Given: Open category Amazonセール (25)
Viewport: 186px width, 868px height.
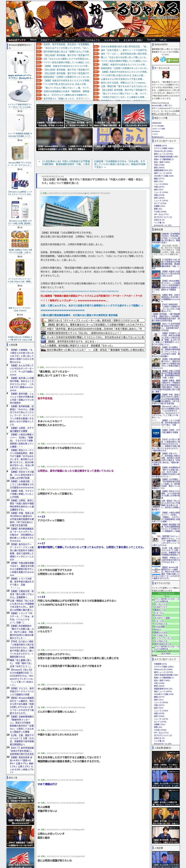Looking at the screenshot, I should [x=162, y=225].
